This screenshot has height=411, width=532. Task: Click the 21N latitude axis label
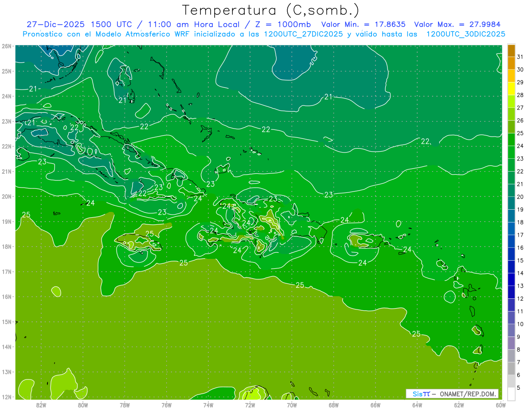click(6, 172)
